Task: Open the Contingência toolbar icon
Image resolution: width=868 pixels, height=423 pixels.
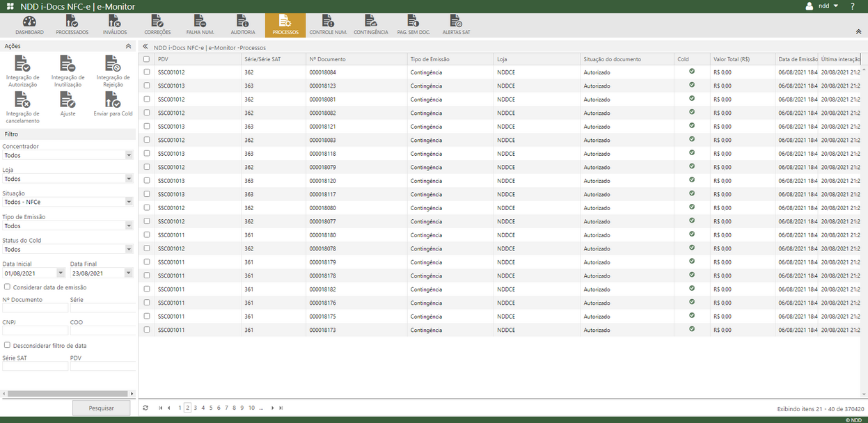Action: coord(370,26)
